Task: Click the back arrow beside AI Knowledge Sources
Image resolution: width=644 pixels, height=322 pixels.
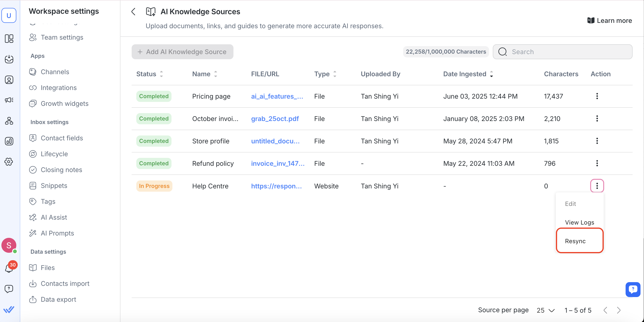Action: tap(134, 11)
